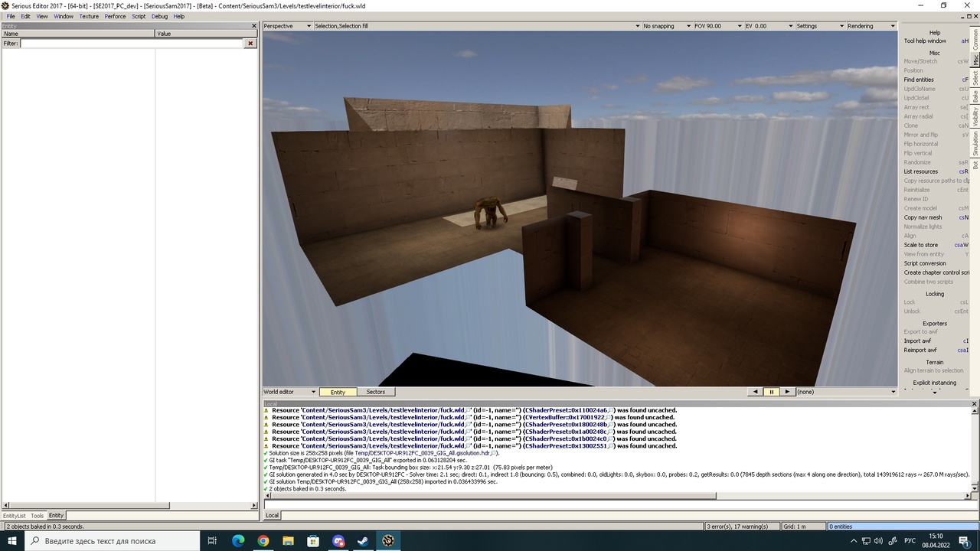980x551 pixels.
Task: Select the Entity tab at panel bottom
Action: 57,516
